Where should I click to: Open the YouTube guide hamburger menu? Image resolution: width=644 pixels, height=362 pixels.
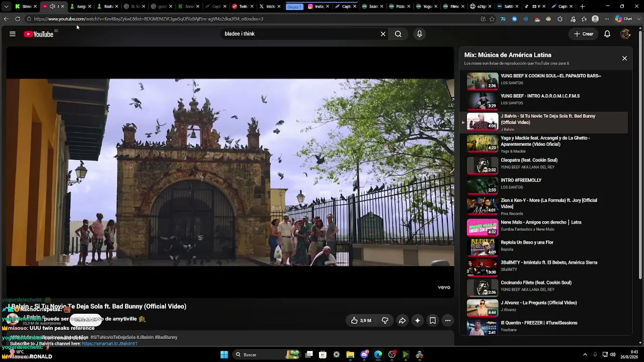coord(13,34)
